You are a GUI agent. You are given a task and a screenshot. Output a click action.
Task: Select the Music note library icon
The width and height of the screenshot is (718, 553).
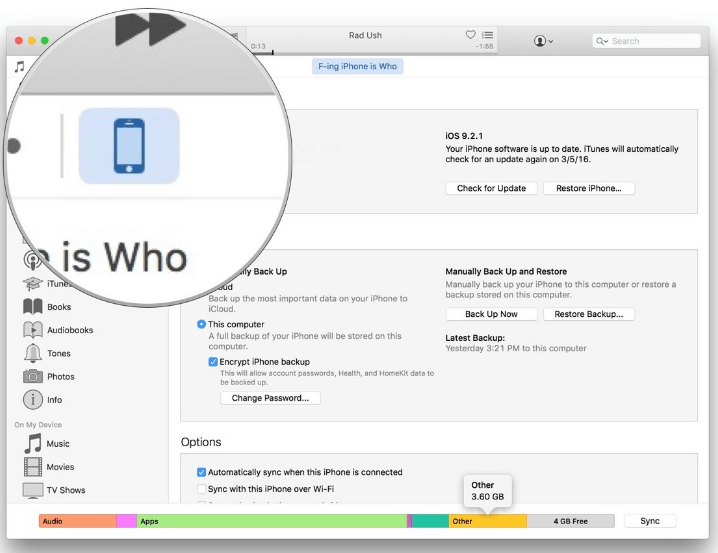pos(19,67)
